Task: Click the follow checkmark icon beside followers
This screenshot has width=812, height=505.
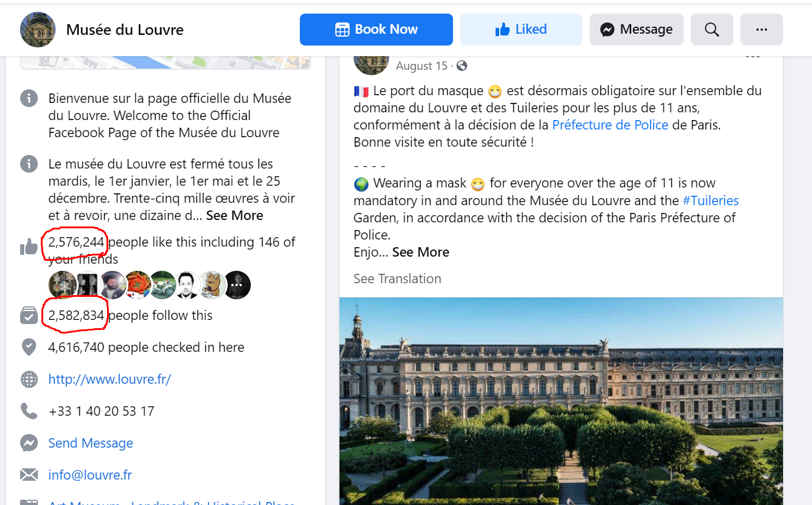Action: pyautogui.click(x=29, y=316)
